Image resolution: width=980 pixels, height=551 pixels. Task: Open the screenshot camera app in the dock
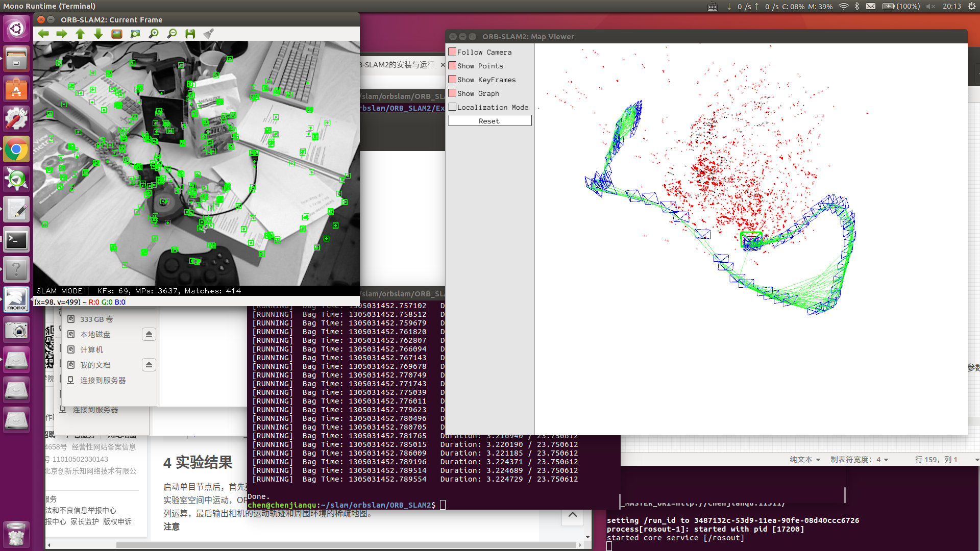[16, 331]
